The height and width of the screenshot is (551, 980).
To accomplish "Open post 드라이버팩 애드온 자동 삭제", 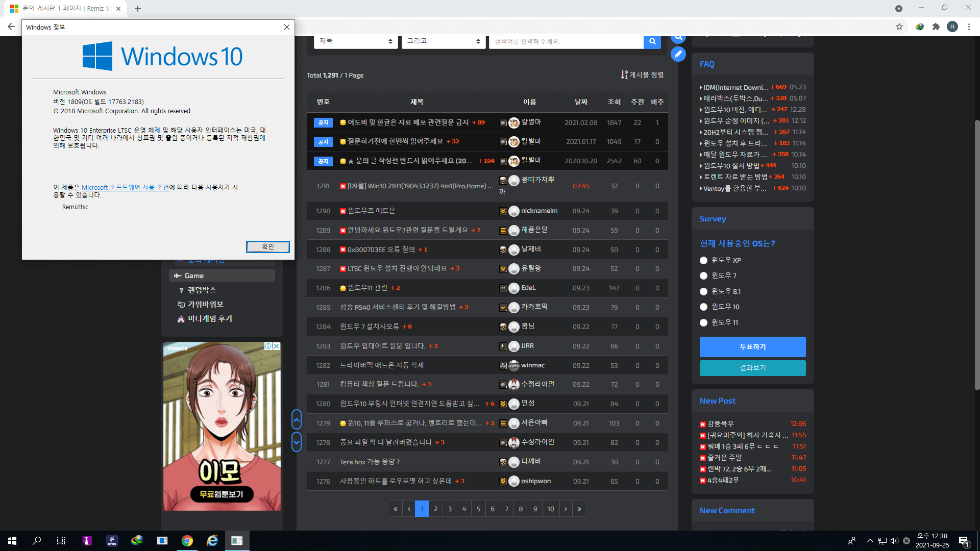I will (382, 365).
